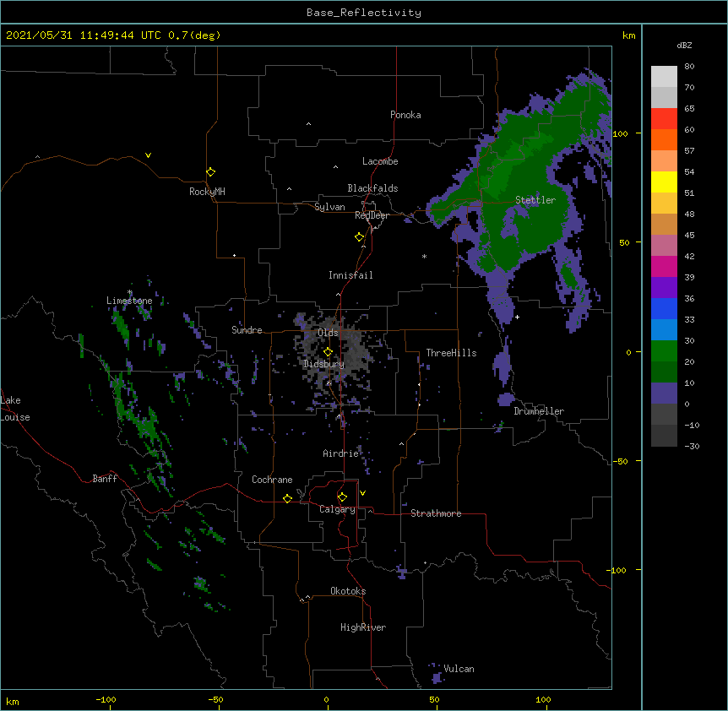Click the -50 tick on right axis
The height and width of the screenshot is (711, 728).
pyautogui.click(x=620, y=461)
